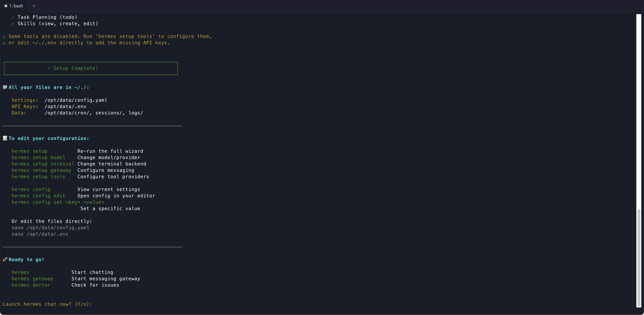Screen dimensions: 644x315
Task: Click the rocket icon beside 'Ready to go!'
Action: tap(5, 259)
